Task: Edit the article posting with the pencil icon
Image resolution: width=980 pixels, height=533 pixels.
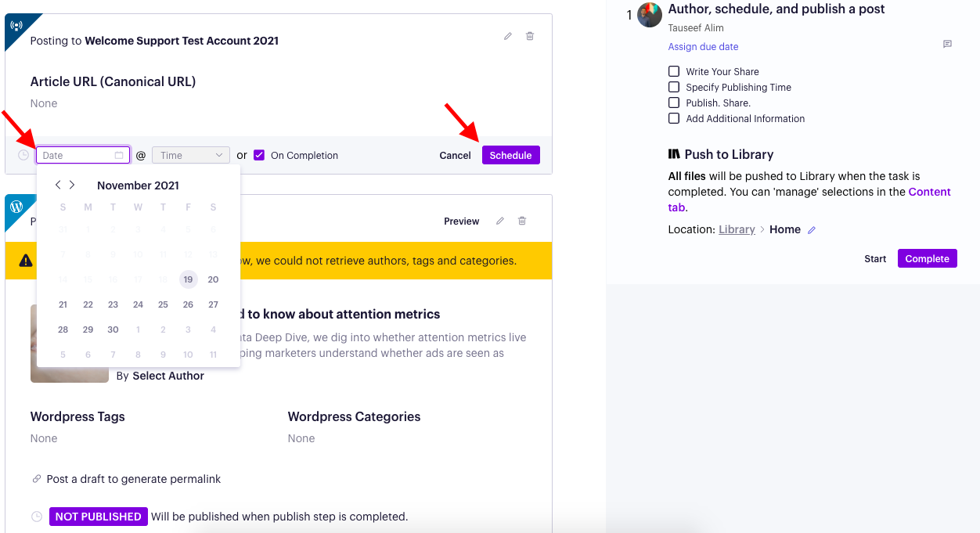Action: click(x=507, y=36)
